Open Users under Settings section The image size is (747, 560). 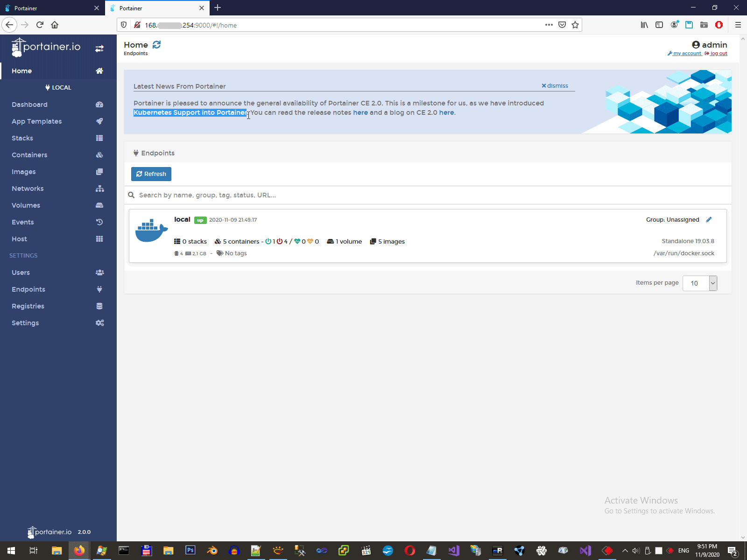pyautogui.click(x=58, y=273)
